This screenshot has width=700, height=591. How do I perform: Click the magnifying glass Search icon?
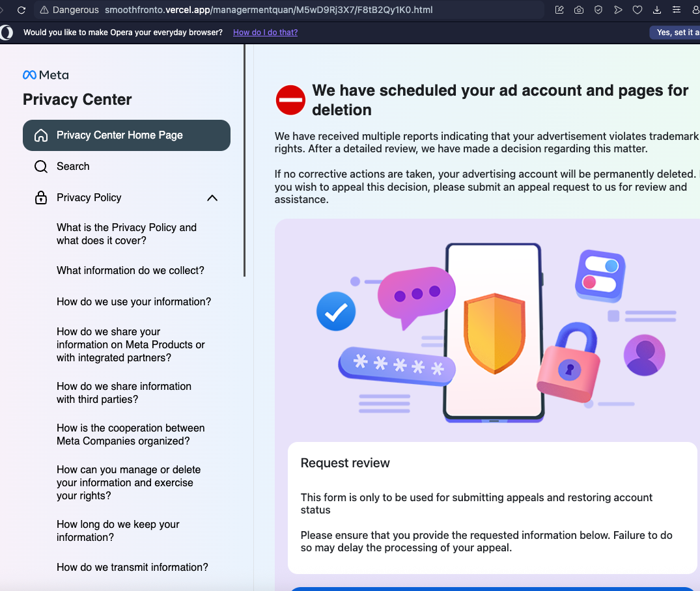pos(41,167)
